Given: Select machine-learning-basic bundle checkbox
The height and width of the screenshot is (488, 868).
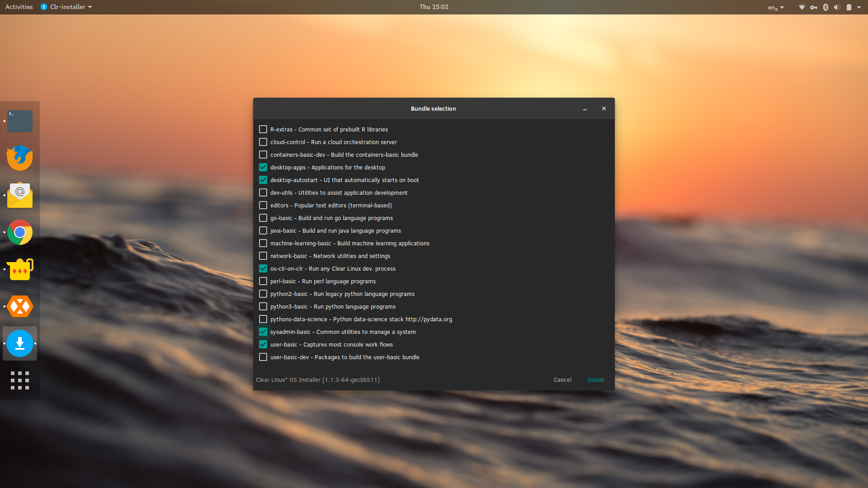Looking at the screenshot, I should click(x=263, y=243).
